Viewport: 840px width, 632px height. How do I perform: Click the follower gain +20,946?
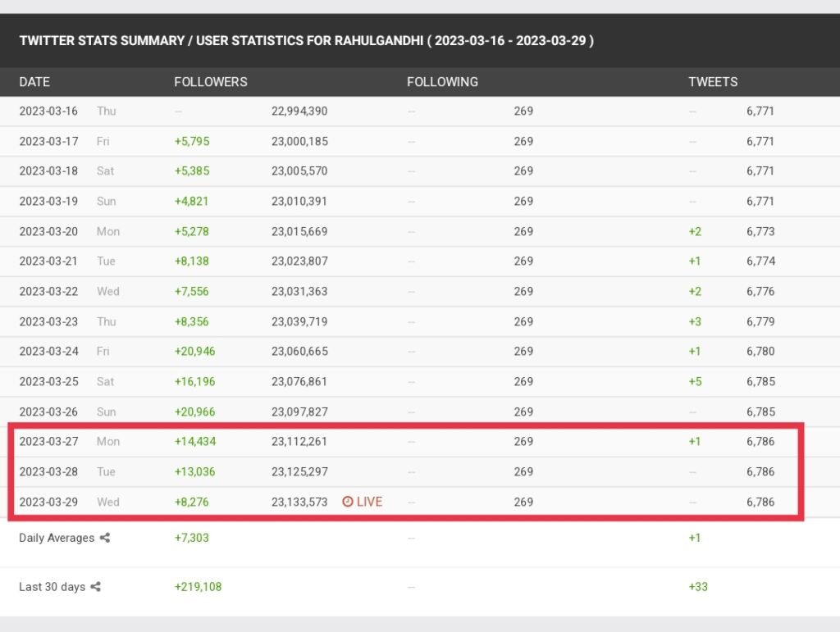pos(194,352)
